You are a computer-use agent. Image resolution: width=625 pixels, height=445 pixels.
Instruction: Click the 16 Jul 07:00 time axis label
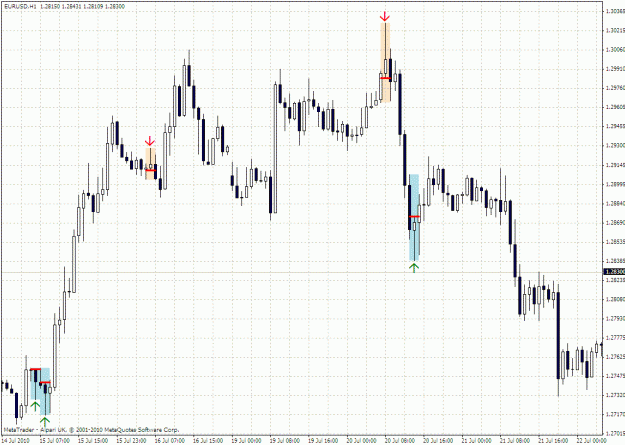[x=170, y=441]
